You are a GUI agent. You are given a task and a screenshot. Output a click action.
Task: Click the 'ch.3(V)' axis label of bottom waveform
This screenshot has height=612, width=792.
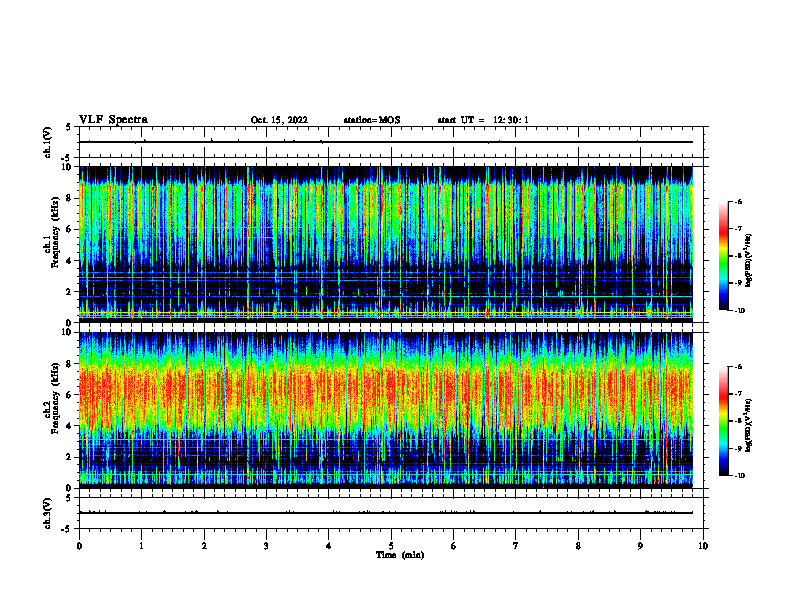48,513
